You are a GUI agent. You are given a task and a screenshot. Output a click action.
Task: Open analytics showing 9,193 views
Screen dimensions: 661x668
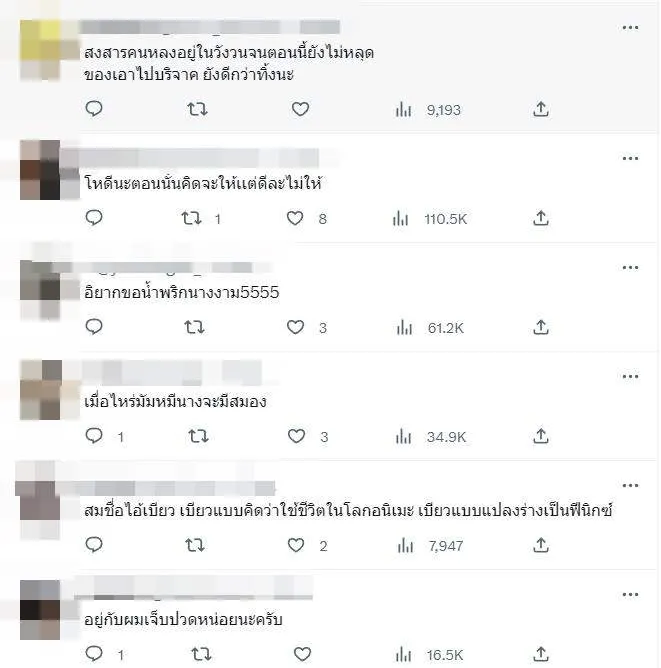[428, 110]
